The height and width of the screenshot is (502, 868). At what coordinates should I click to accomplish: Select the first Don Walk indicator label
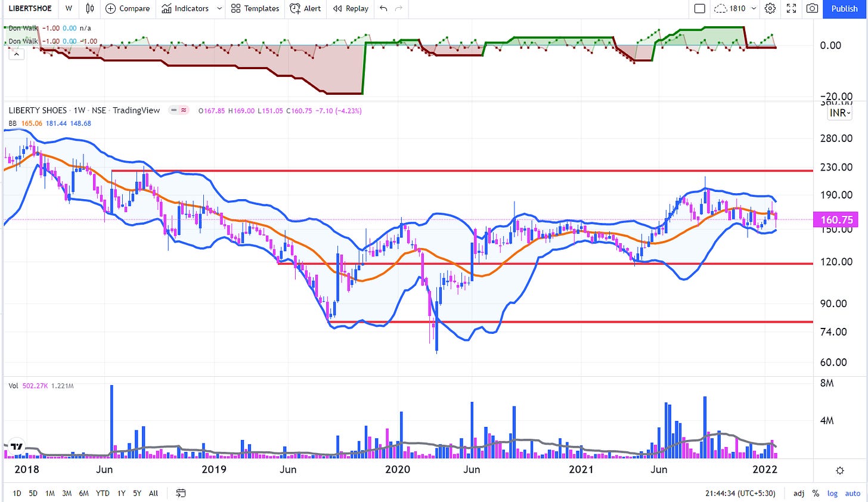click(23, 28)
